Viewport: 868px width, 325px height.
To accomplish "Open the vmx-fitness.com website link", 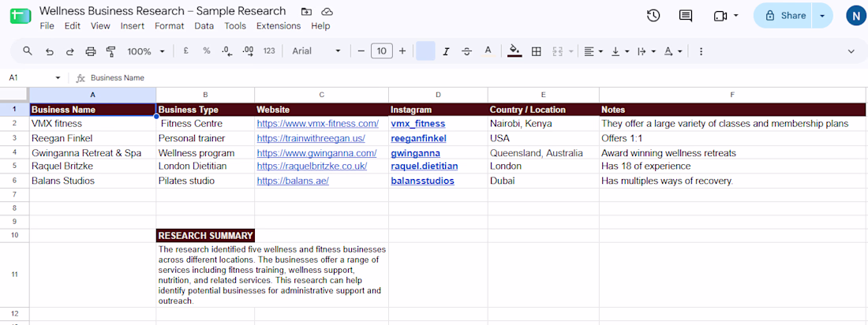I will tap(318, 124).
